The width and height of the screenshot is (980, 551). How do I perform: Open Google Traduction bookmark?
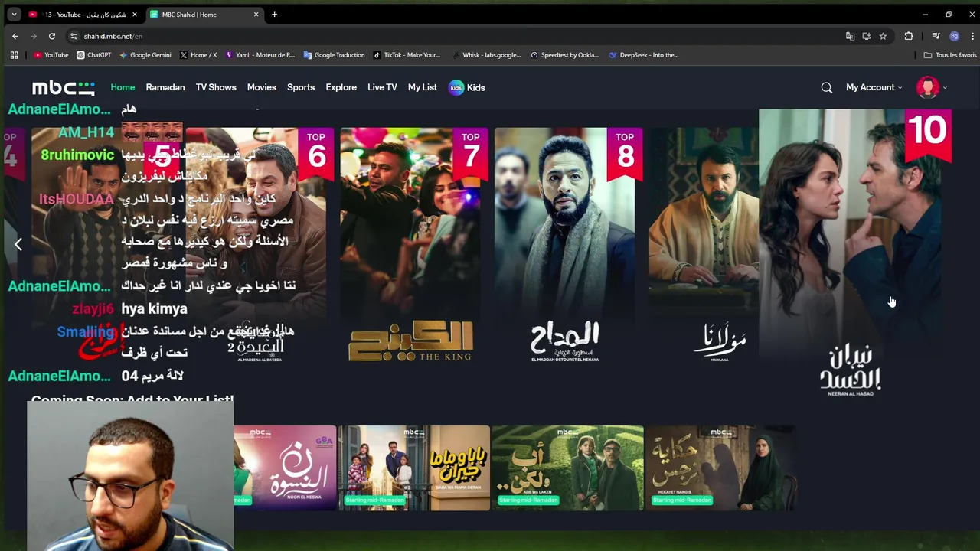[x=334, y=55]
